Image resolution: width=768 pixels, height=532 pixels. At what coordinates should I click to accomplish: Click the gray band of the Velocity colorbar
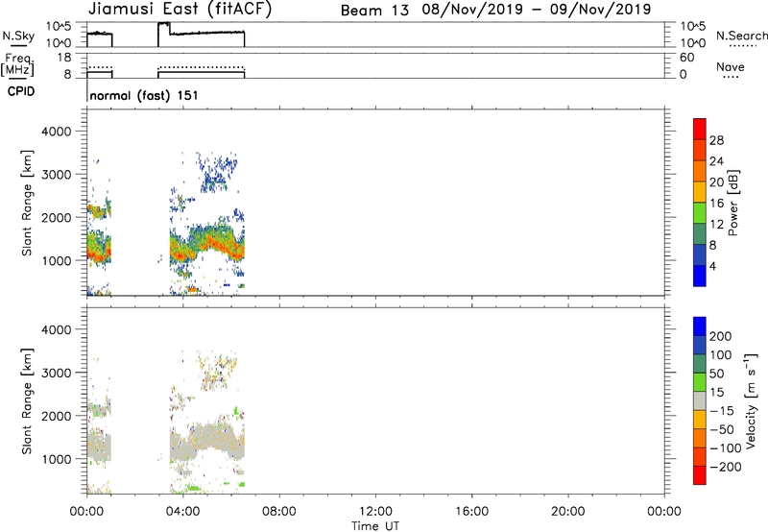coord(700,400)
